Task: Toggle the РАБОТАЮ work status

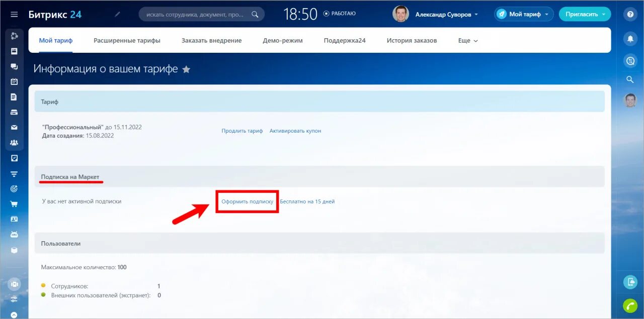Action: point(340,14)
